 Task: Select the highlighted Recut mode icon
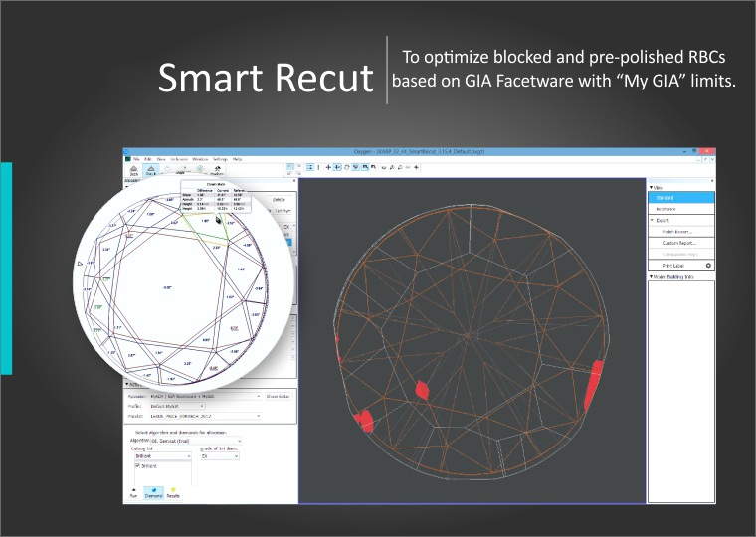coord(150,170)
